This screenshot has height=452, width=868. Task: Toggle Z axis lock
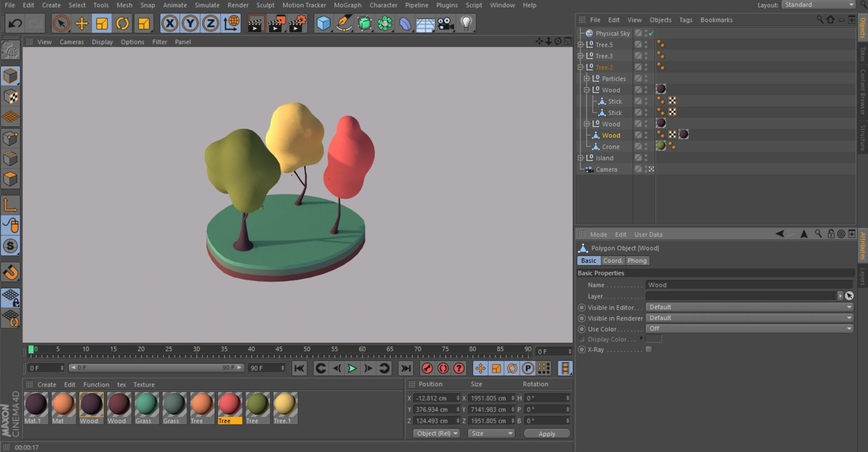click(x=210, y=24)
